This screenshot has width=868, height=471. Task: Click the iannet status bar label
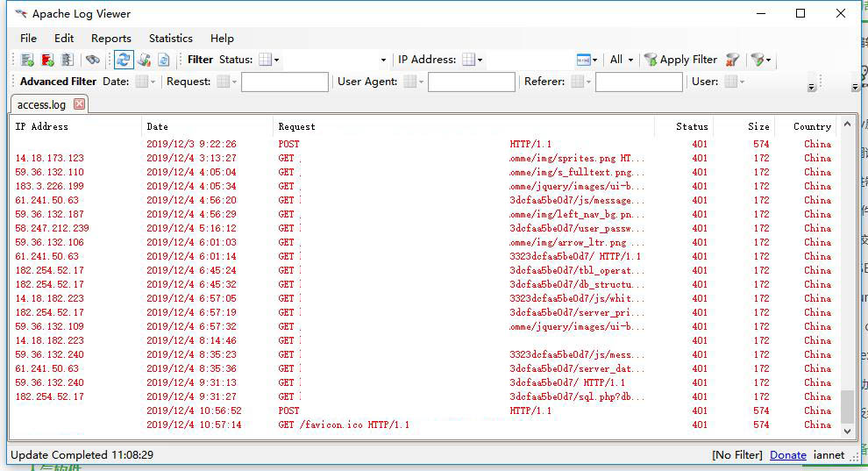tap(829, 455)
